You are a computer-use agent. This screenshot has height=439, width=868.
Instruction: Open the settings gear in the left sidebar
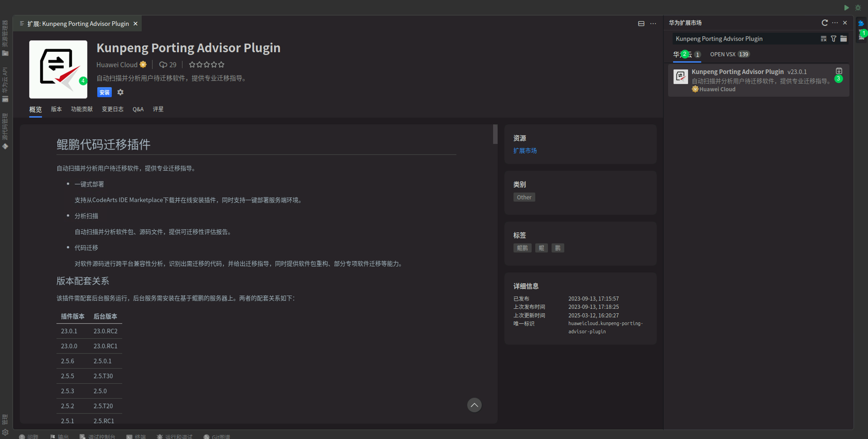pos(5,432)
